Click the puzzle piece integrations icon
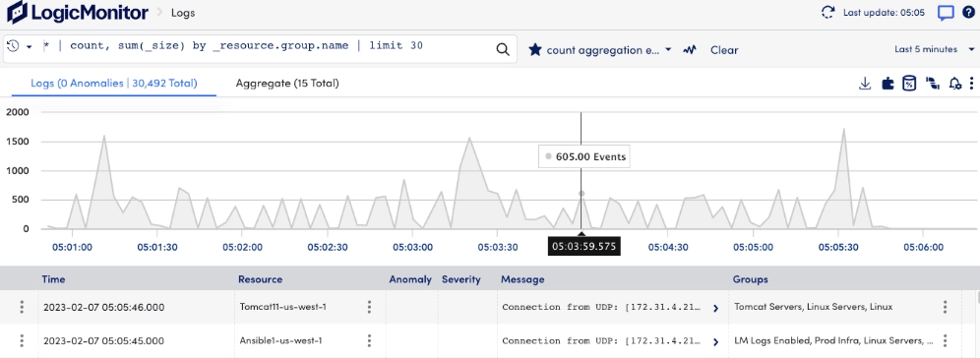The height and width of the screenshot is (358, 980). pyautogui.click(x=888, y=84)
